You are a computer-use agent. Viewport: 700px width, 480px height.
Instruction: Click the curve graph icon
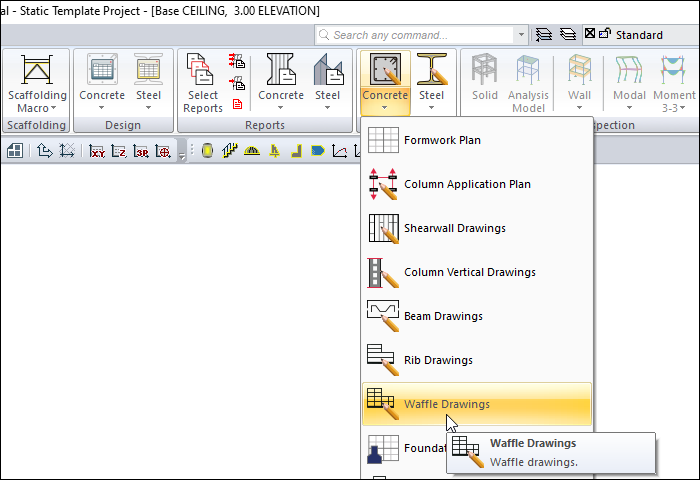click(339, 151)
